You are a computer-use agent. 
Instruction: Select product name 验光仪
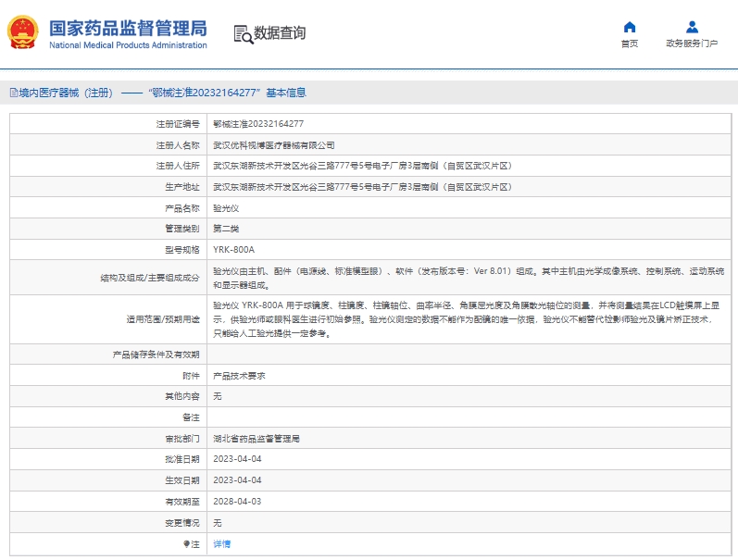226,208
